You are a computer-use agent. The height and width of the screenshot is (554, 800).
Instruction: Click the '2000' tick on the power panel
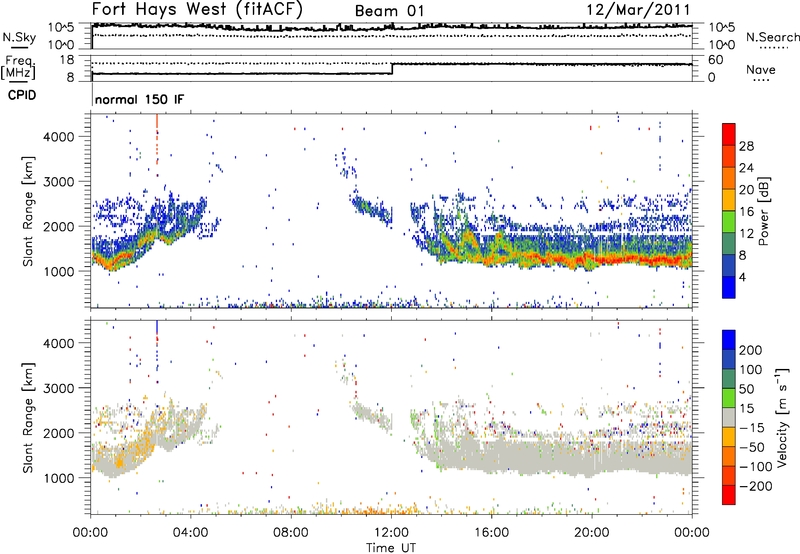58,226
